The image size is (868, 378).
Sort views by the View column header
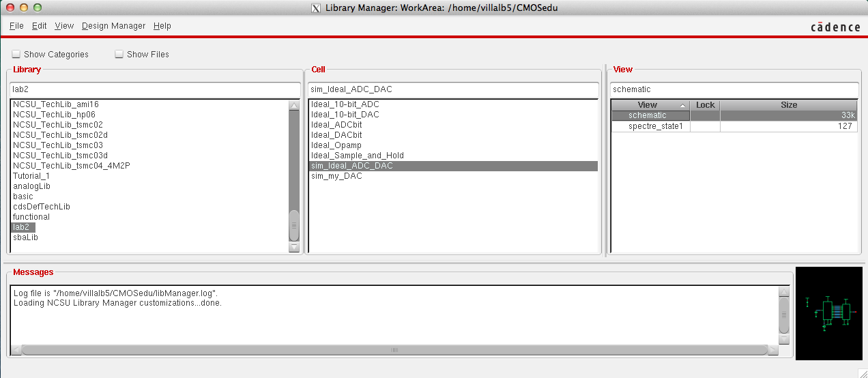(647, 105)
